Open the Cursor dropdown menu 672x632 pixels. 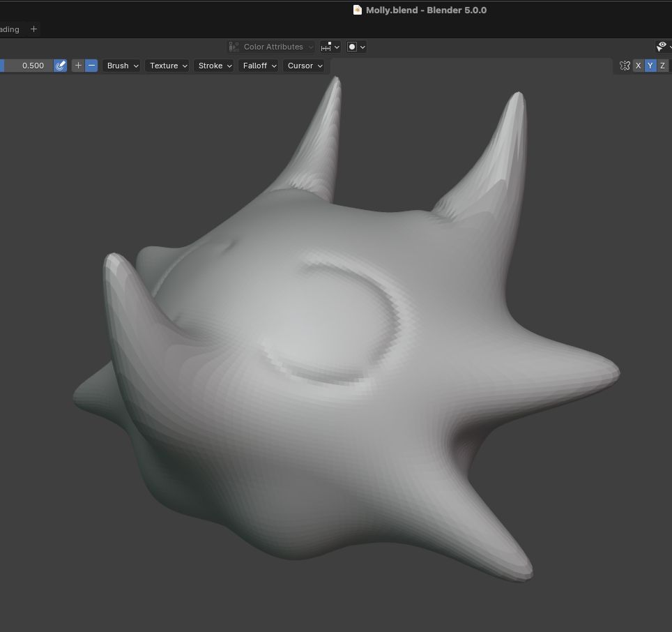click(x=304, y=66)
